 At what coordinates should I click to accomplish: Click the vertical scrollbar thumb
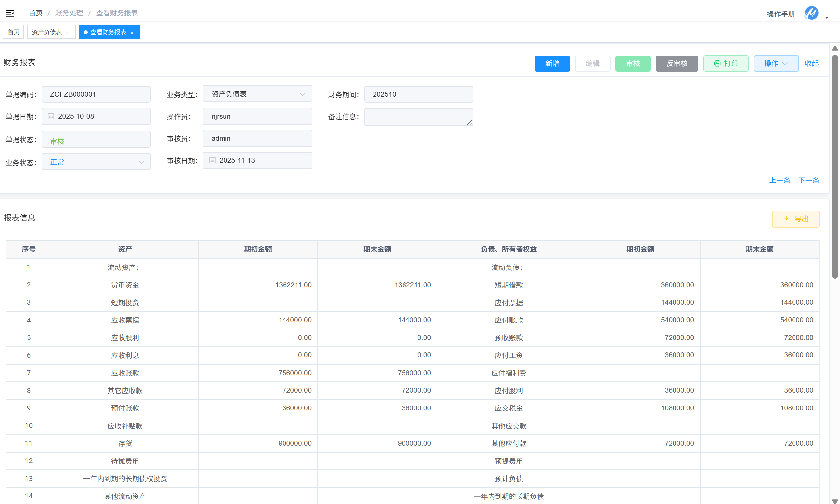tap(835, 166)
